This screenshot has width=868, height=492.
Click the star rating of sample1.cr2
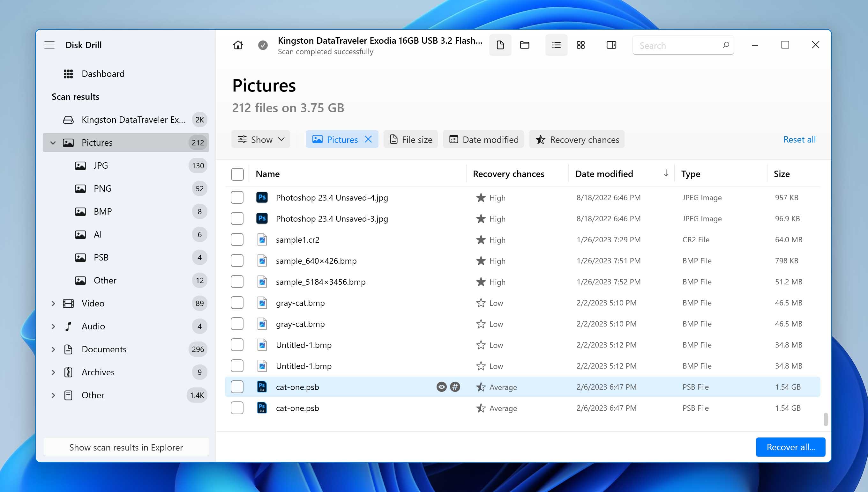481,239
